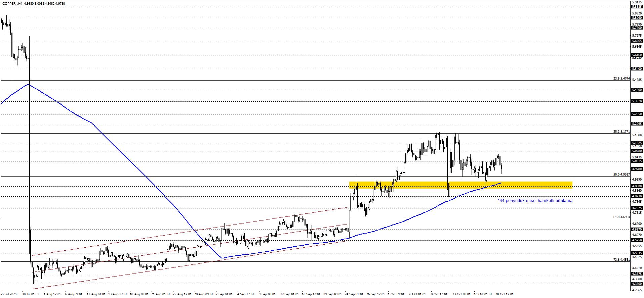The width and height of the screenshot is (644, 298).
Task: Select the 4.7575 price level tag
Action: coord(637,208)
